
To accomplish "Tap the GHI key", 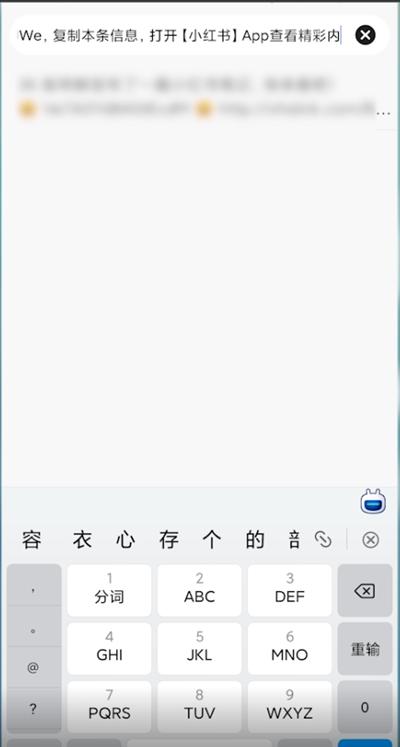I will 109,648.
